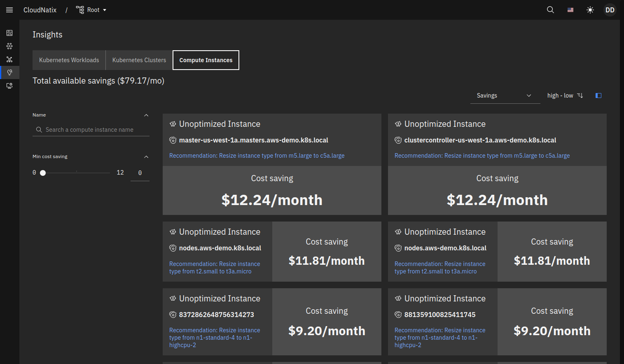The image size is (624, 364).
Task: Click the dashboard icon in the sidebar
Action: (x=9, y=33)
